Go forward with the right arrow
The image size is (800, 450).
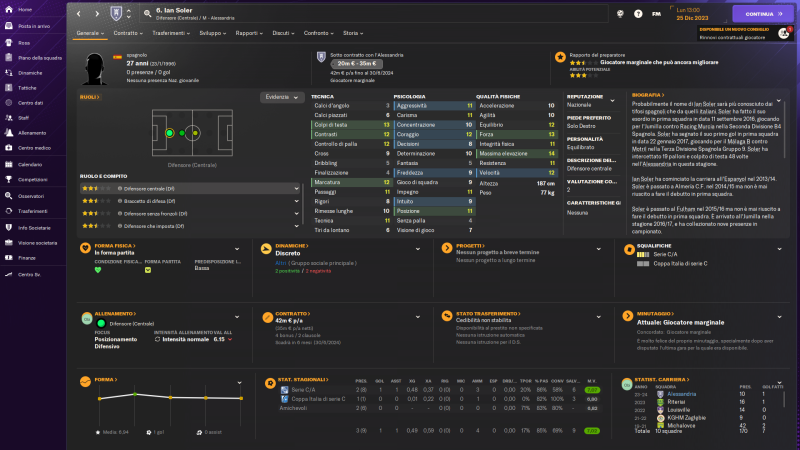click(x=97, y=14)
